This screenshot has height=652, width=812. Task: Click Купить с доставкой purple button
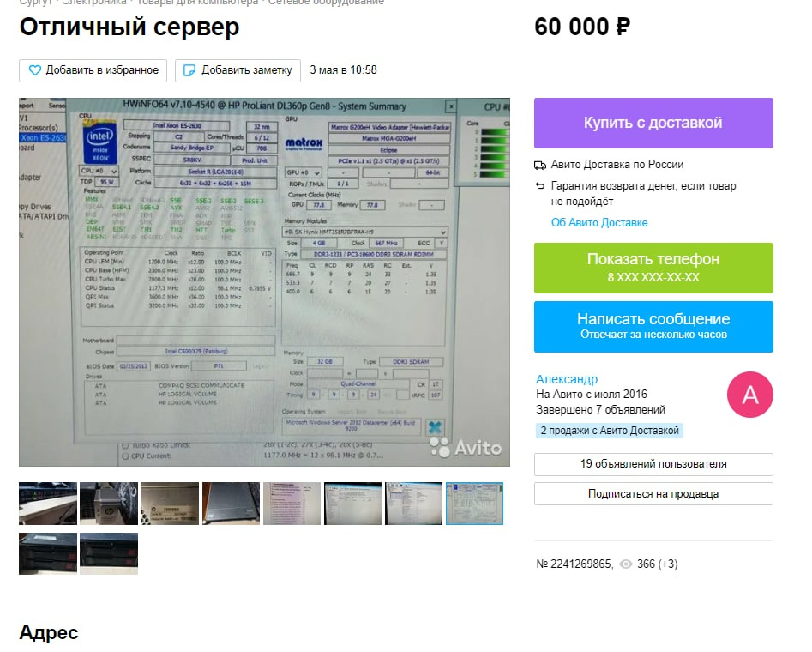653,123
